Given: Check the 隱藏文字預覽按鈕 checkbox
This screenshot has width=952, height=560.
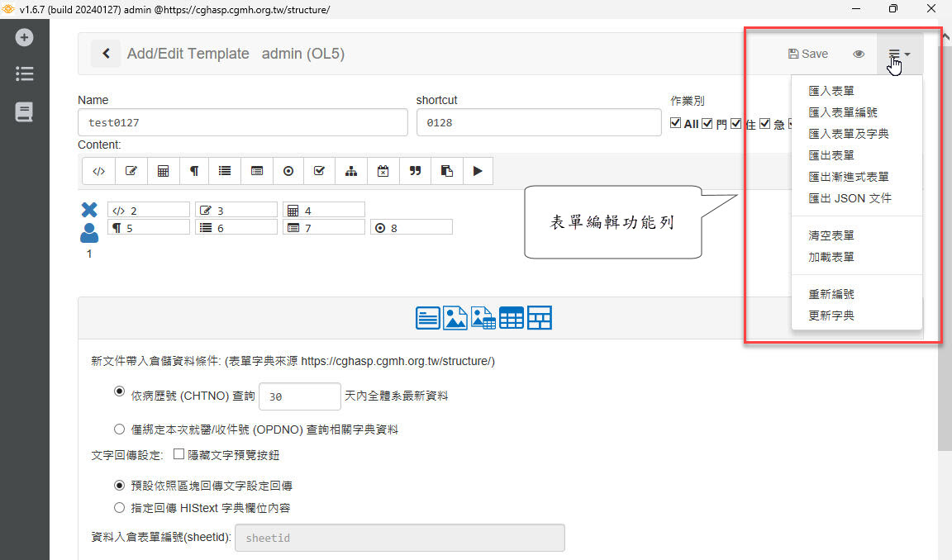Looking at the screenshot, I should (x=178, y=454).
